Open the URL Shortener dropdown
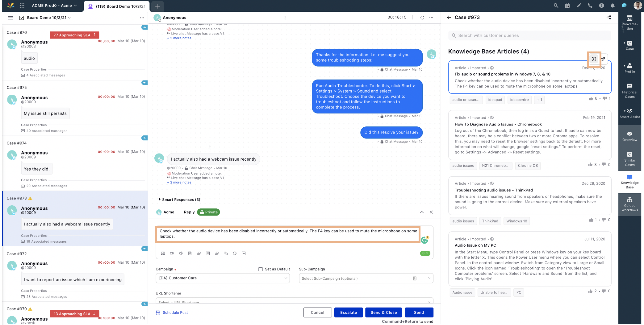This screenshot has width=644, height=325. coord(294,301)
